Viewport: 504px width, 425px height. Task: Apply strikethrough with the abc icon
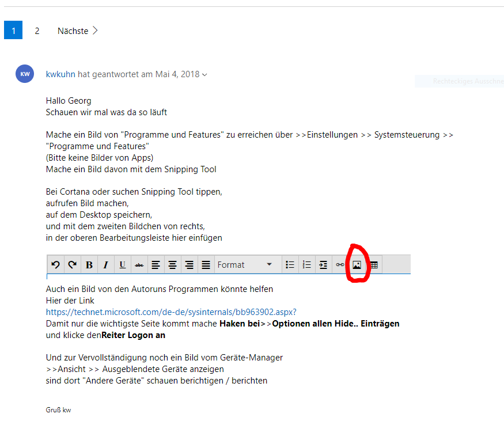click(139, 264)
